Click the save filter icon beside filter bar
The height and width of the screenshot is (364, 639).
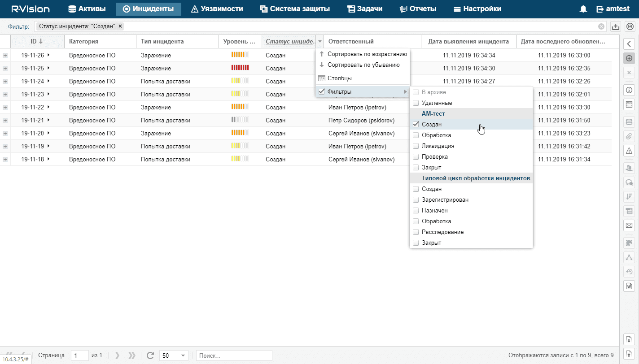(630, 26)
